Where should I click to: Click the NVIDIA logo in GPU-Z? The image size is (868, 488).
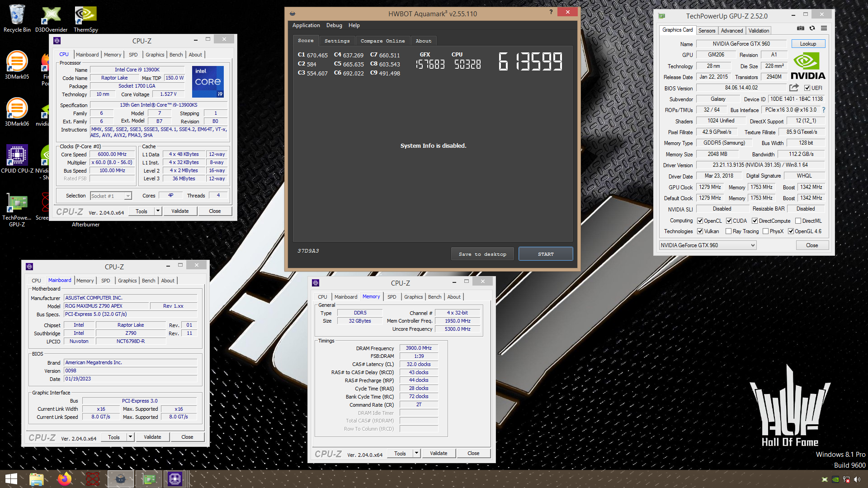(808, 66)
